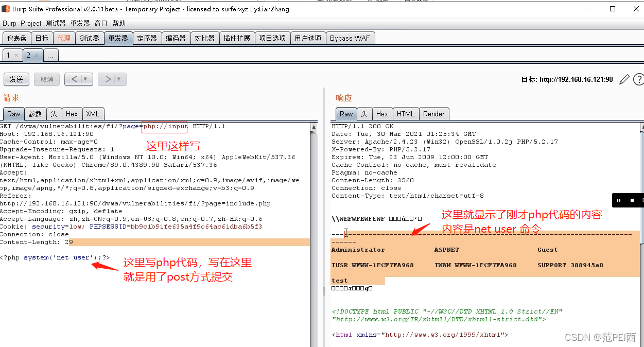
Task: Click the Referer URL line in request
Action: pos(135,203)
